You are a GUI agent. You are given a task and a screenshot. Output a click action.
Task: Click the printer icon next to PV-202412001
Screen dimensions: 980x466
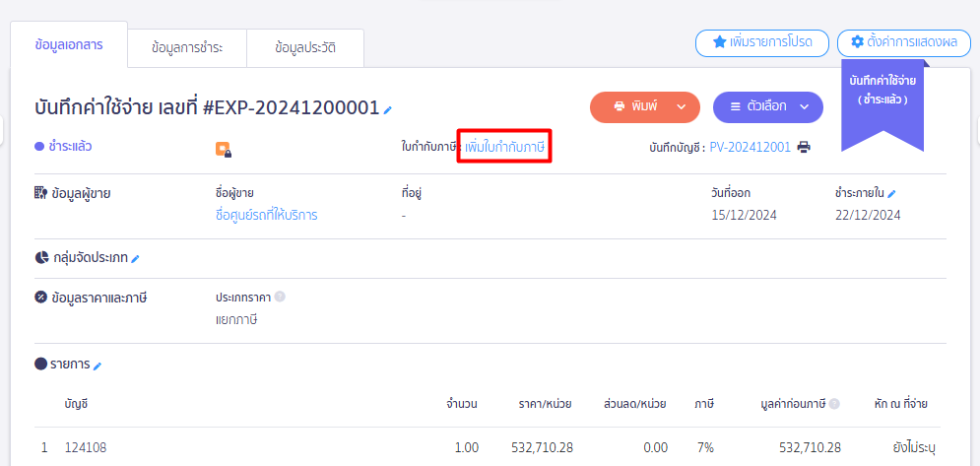click(804, 148)
